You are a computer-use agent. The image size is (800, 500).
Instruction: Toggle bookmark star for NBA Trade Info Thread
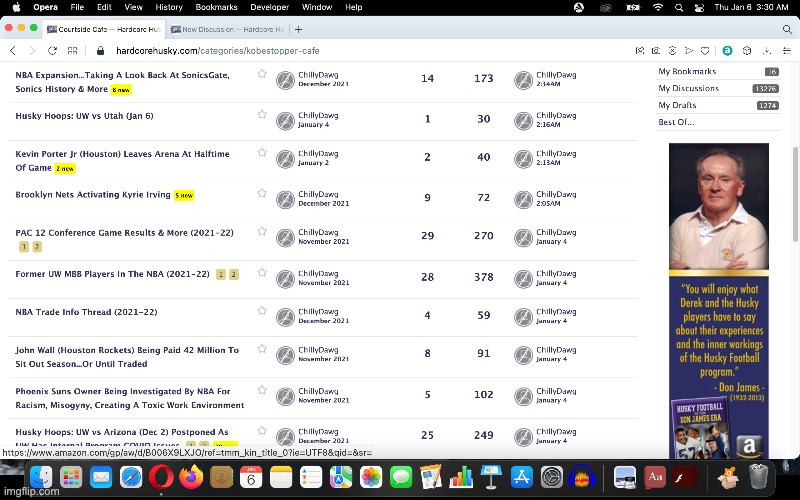[x=262, y=311]
